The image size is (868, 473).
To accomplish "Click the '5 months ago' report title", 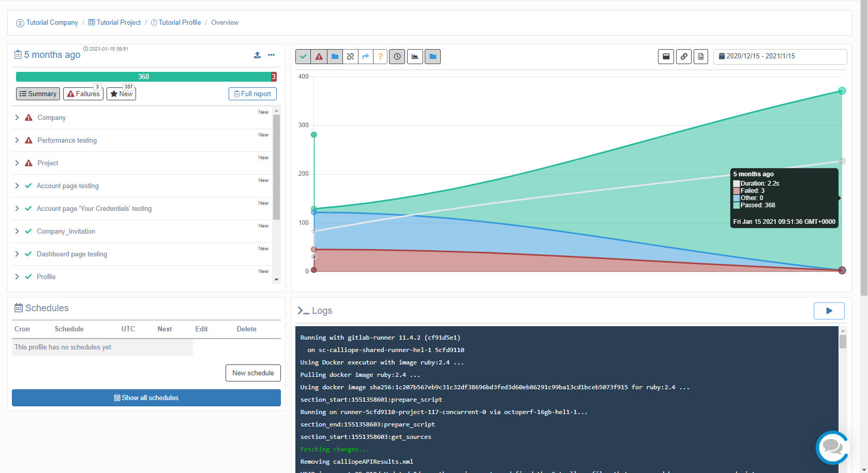I will (52, 55).
